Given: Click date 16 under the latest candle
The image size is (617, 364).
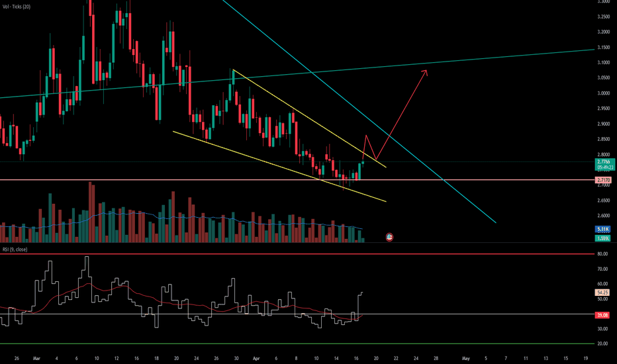Looking at the screenshot, I should (x=356, y=359).
